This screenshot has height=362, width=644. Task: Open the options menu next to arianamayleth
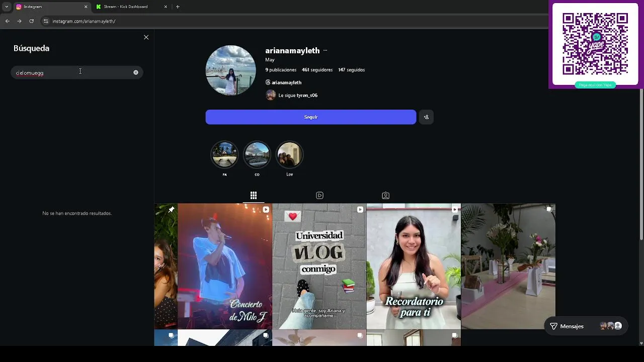pos(325,50)
